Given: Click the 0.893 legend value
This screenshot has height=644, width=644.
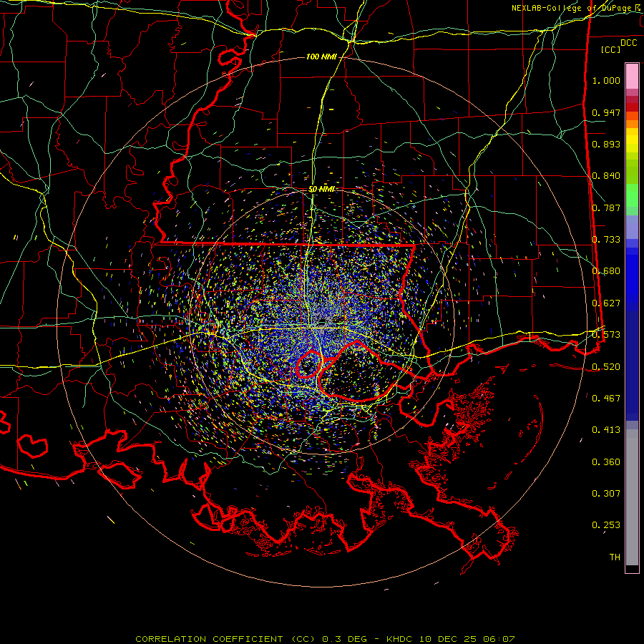Looking at the screenshot, I should point(606,144).
